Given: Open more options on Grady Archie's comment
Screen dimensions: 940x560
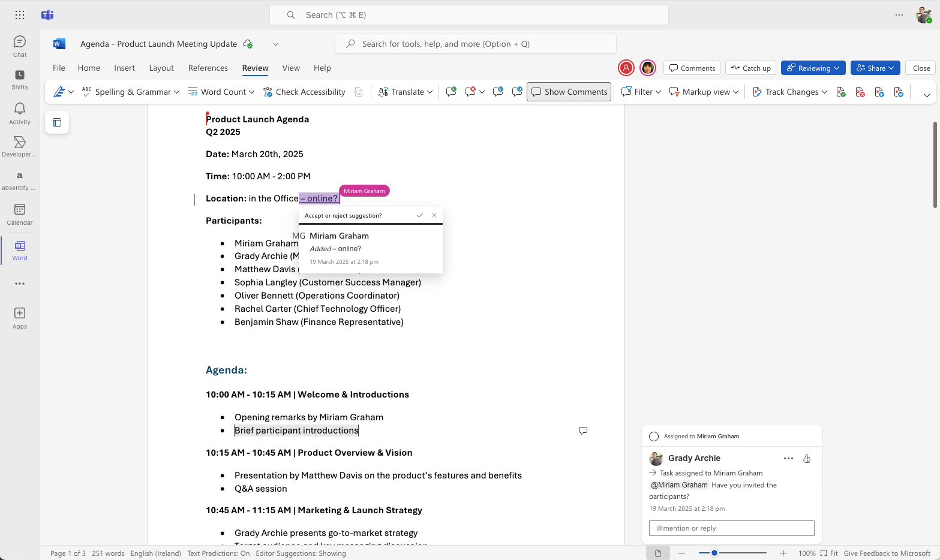Looking at the screenshot, I should [x=788, y=459].
